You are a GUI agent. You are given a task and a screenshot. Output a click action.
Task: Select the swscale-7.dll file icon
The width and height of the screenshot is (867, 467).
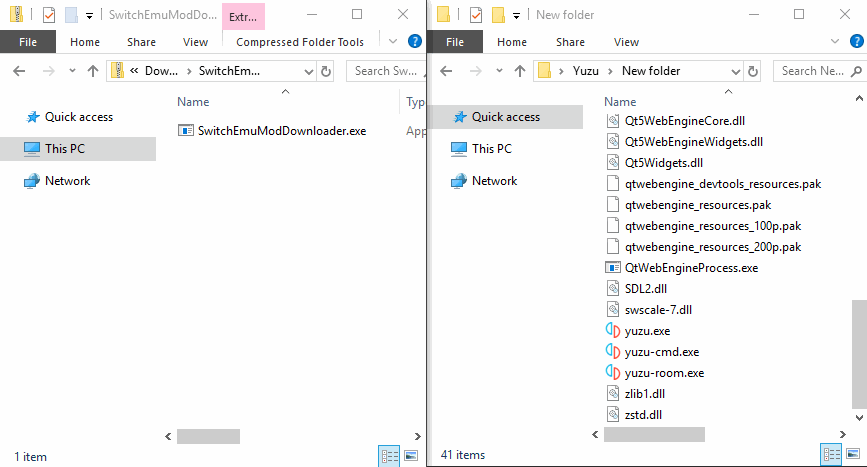pos(613,309)
